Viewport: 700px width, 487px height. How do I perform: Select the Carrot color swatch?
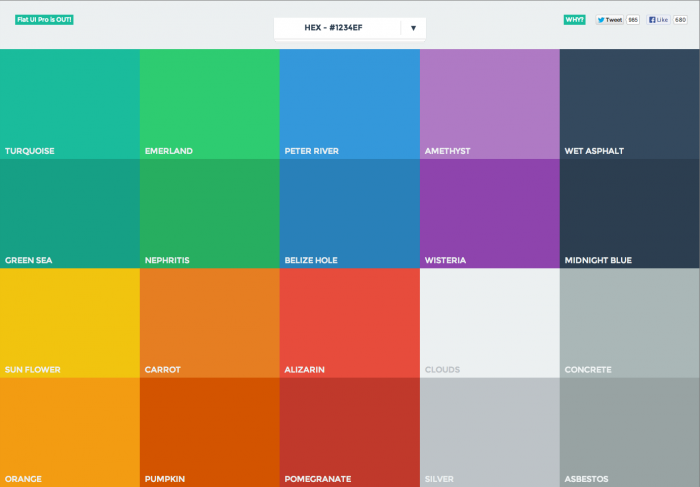point(210,323)
